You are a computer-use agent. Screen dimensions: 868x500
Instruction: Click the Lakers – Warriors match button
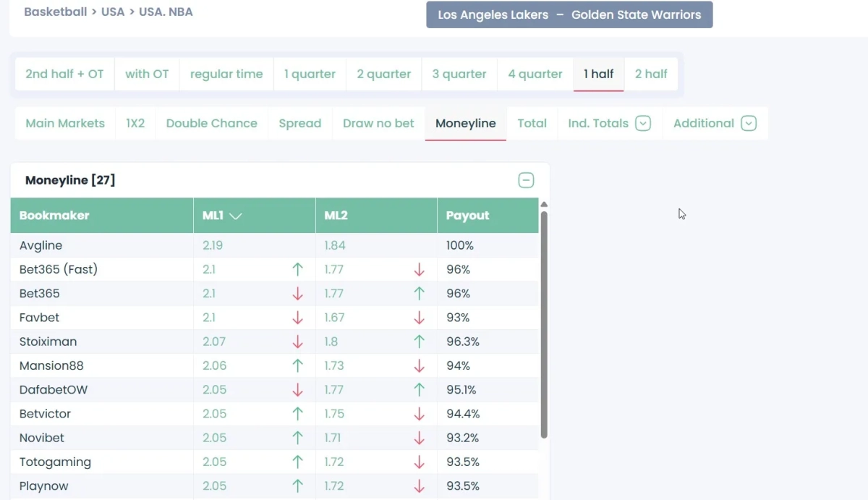(569, 15)
